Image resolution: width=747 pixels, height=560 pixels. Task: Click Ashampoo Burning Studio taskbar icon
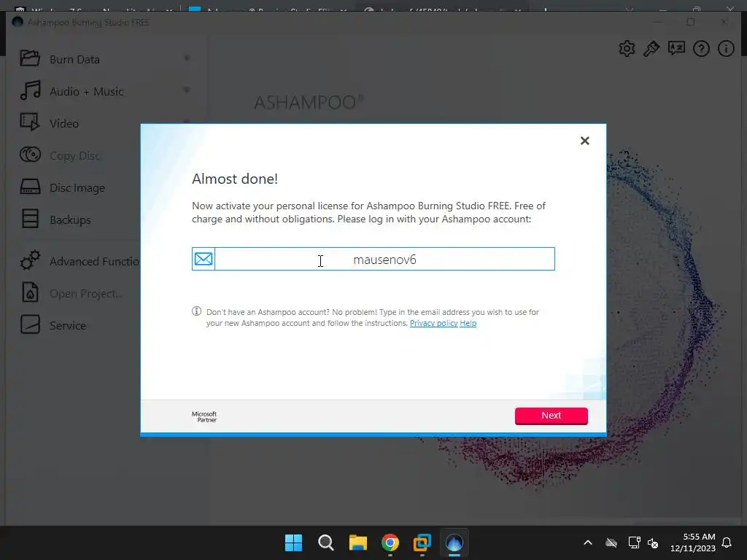pyautogui.click(x=454, y=542)
